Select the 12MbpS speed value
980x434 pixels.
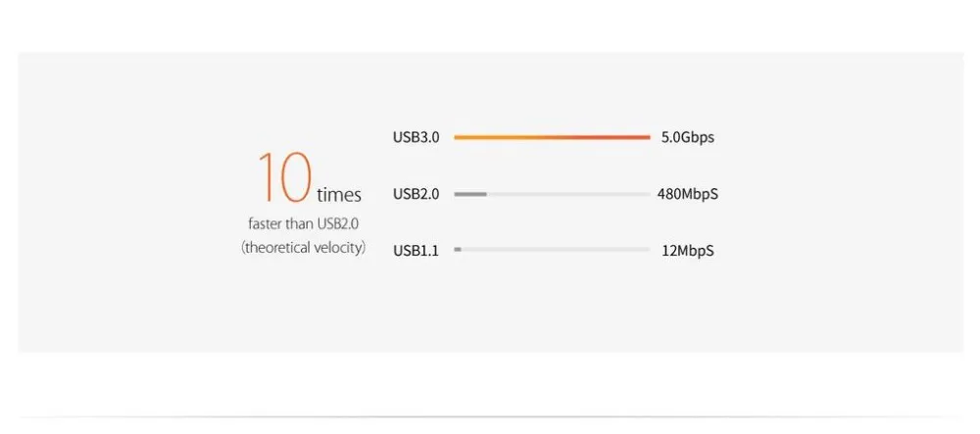tap(688, 251)
